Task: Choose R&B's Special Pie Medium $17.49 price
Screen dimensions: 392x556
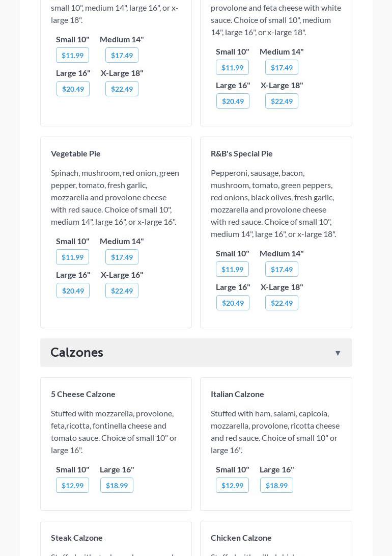Action: (282, 269)
